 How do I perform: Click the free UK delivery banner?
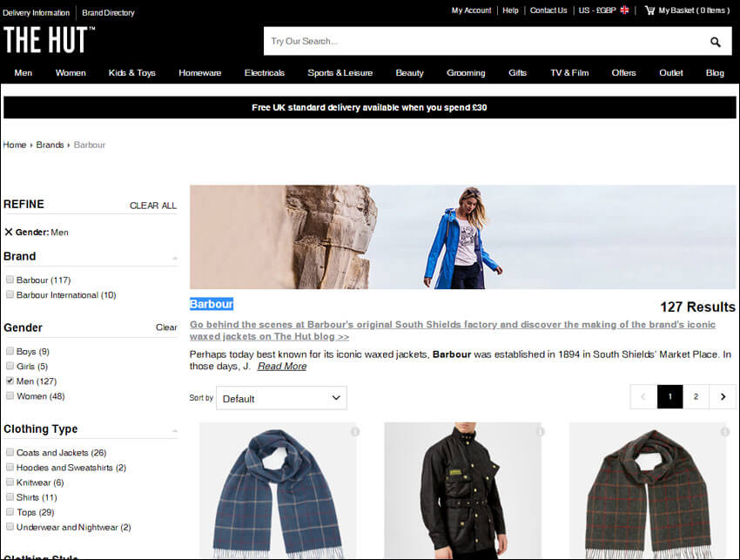369,107
